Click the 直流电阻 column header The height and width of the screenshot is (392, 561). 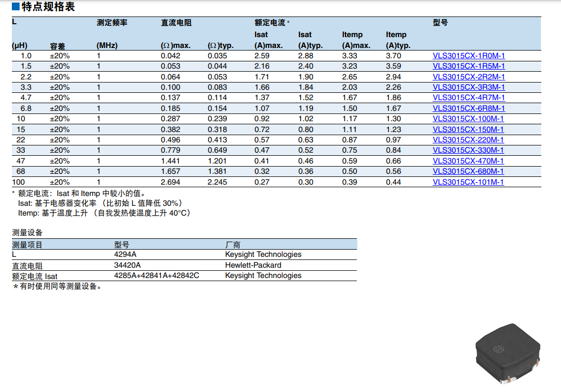click(176, 23)
